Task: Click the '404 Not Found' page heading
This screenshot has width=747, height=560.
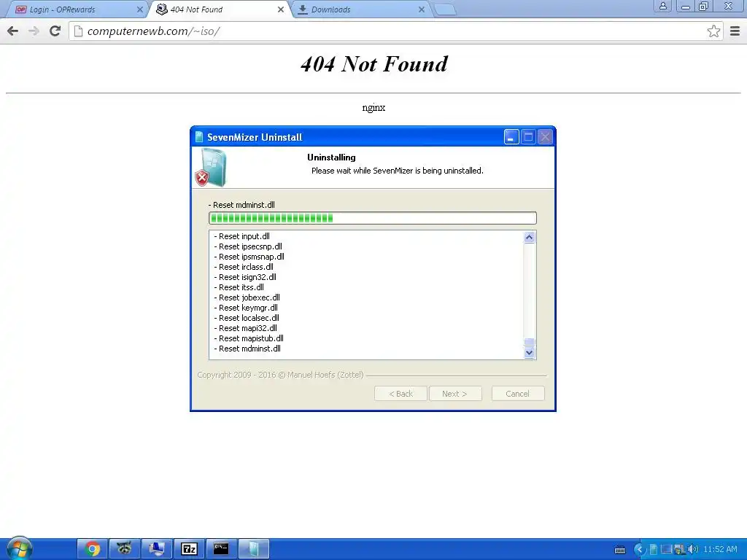Action: [x=374, y=64]
